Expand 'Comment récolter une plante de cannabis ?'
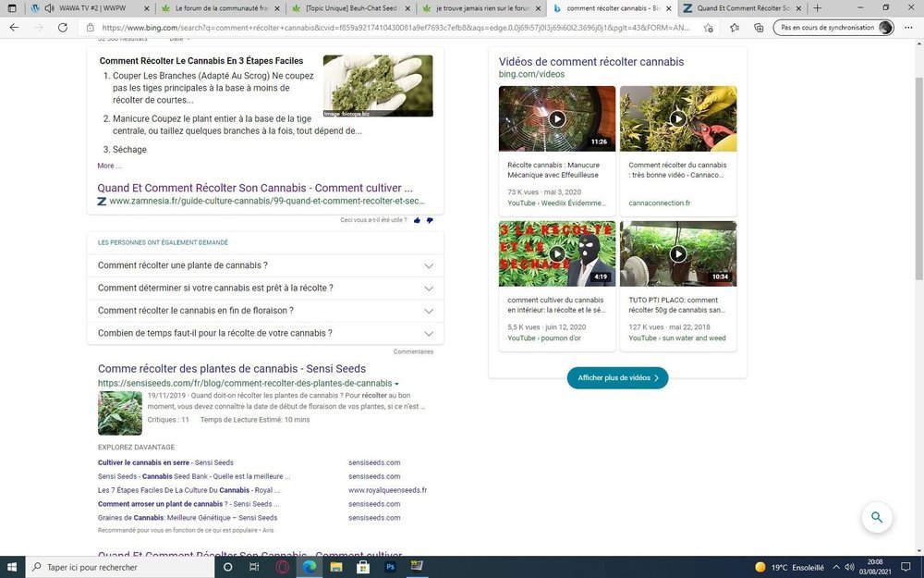The width and height of the screenshot is (924, 578). pyautogui.click(x=265, y=265)
